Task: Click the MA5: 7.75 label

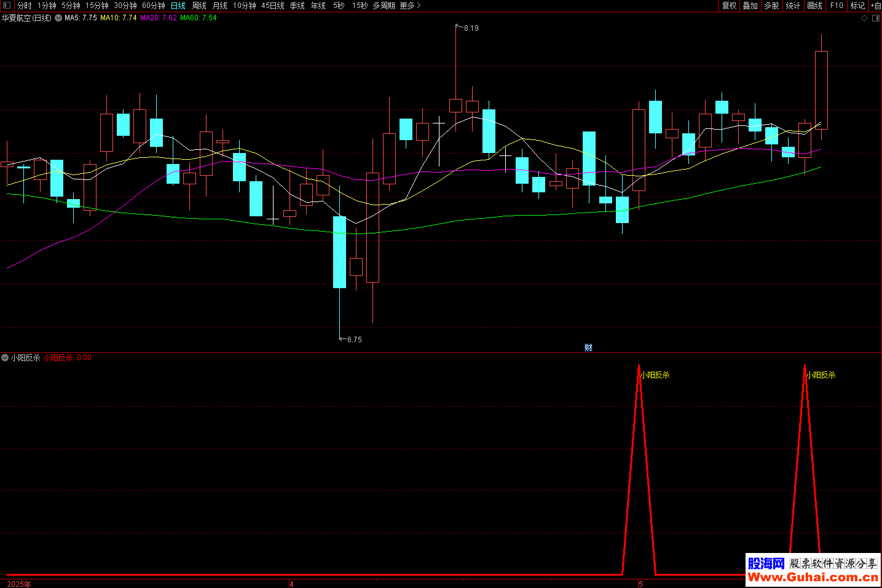Action: pyautogui.click(x=81, y=18)
